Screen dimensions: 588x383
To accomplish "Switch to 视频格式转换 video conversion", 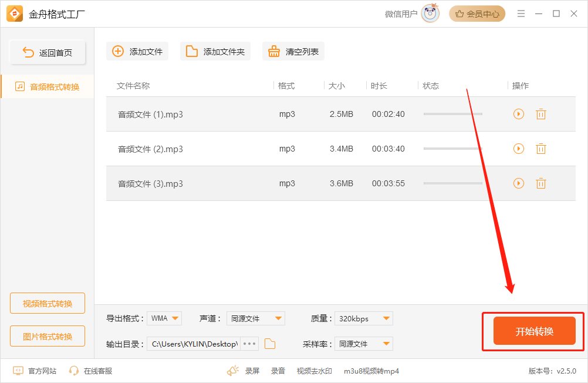I will 47,303.
